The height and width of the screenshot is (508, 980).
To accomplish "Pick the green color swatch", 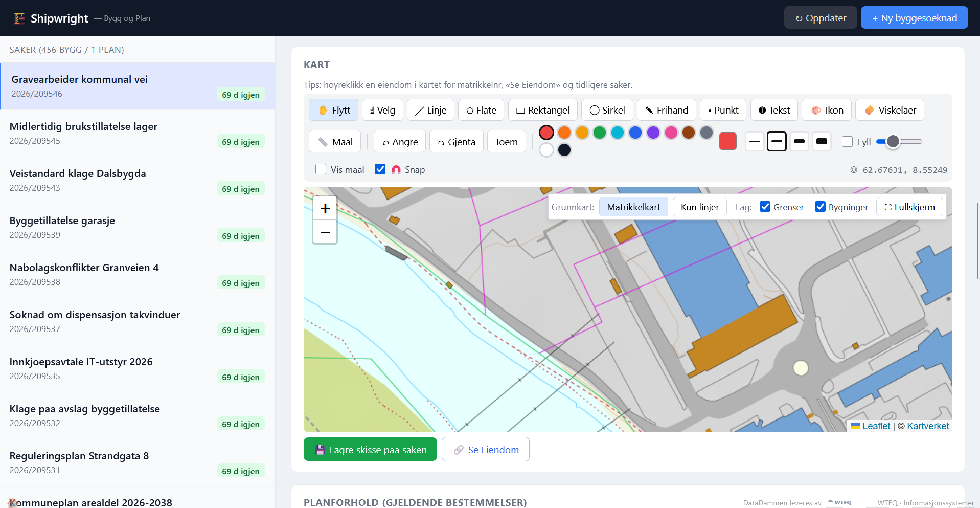I will tap(600, 132).
